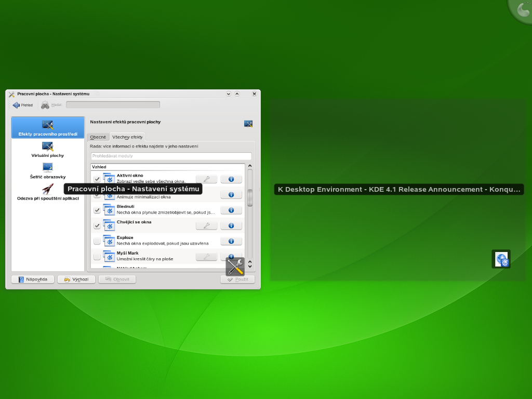The height and width of the screenshot is (399, 532).
Task: Click the Výchozí button
Action: [x=76, y=279]
